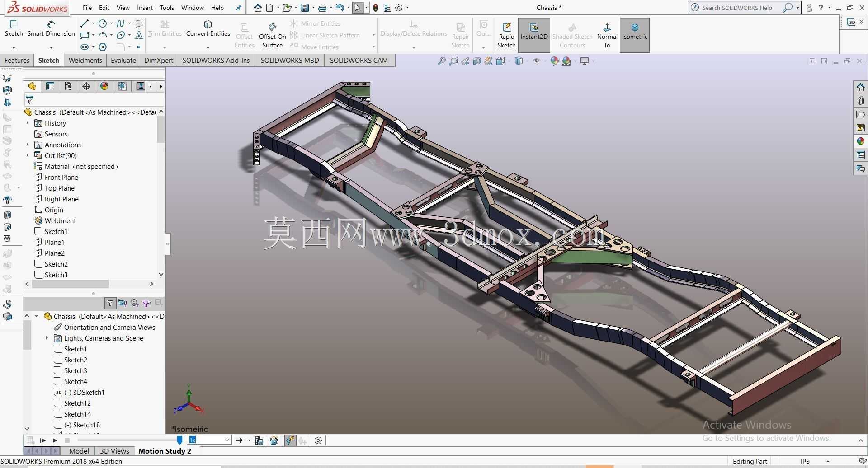Image resolution: width=868 pixels, height=468 pixels.
Task: Toggle the motion study filter button
Action: [x=110, y=303]
